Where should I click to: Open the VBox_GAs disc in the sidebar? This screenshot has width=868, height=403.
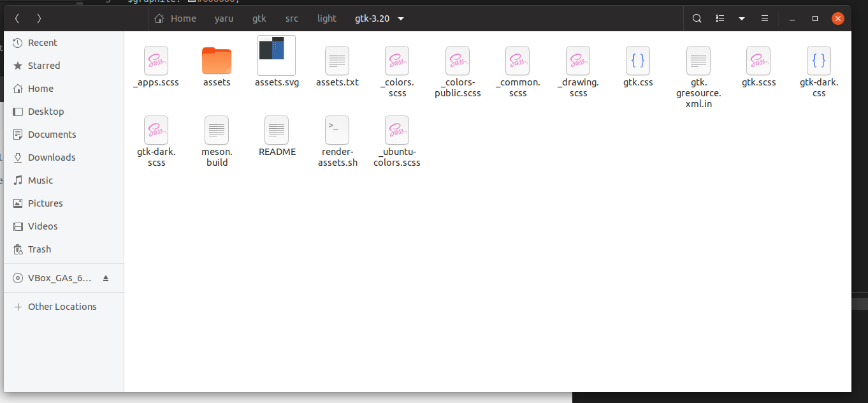[64, 279]
